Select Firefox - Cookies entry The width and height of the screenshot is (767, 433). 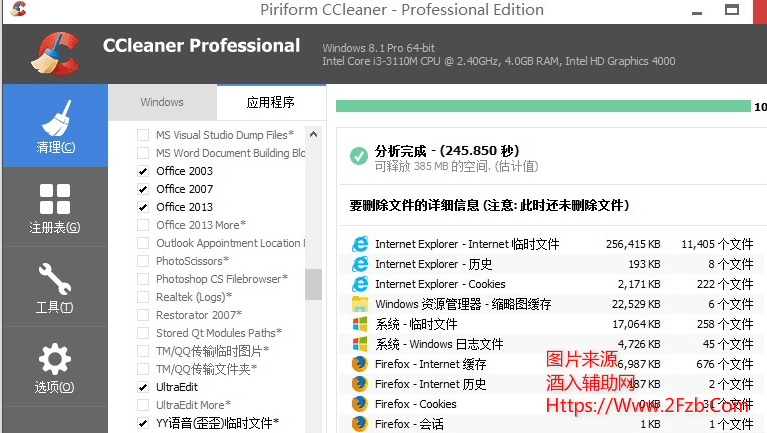tap(553, 404)
